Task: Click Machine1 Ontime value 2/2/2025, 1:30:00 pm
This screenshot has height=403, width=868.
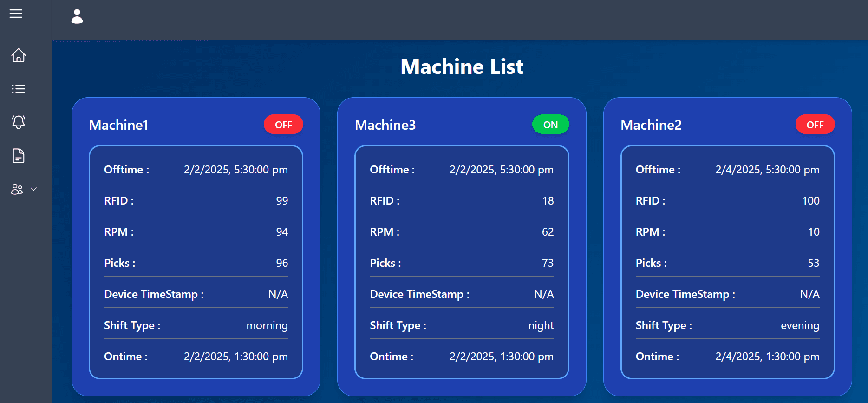Action: click(x=236, y=357)
